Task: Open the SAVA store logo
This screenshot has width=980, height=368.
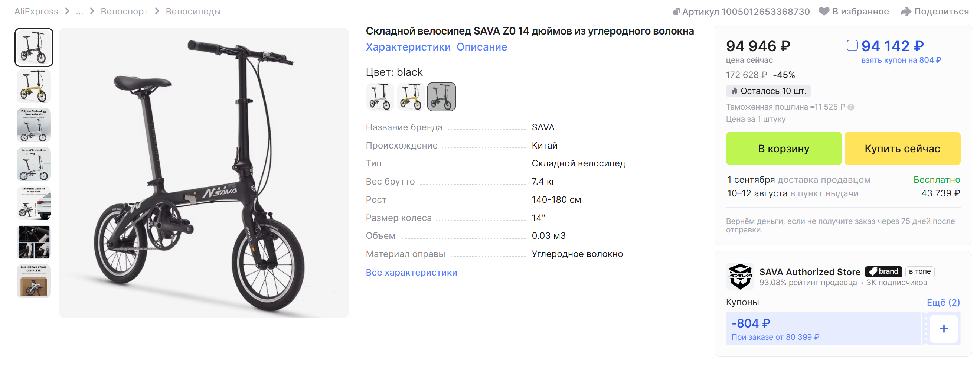Action: point(739,277)
